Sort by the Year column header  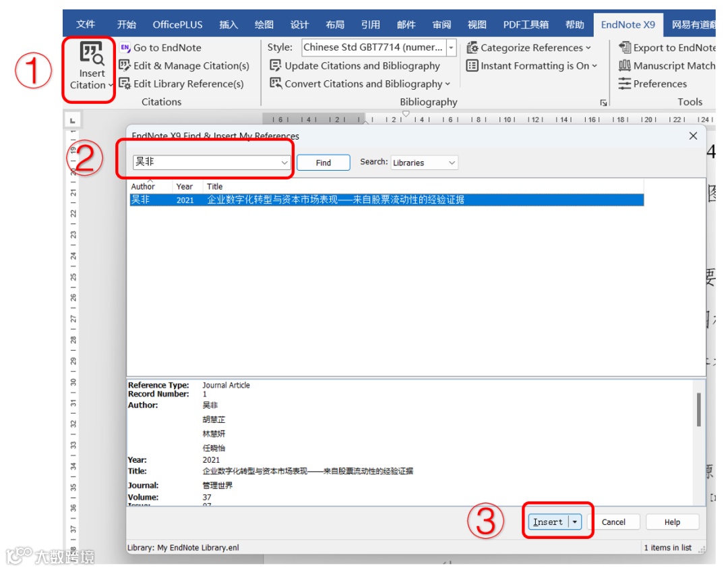tap(187, 186)
